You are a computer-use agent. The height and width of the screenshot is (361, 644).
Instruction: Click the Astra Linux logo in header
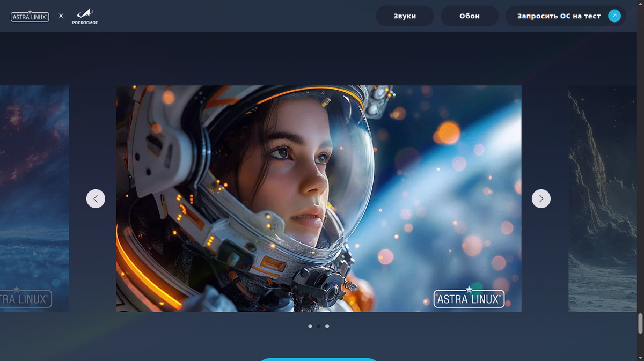point(30,16)
